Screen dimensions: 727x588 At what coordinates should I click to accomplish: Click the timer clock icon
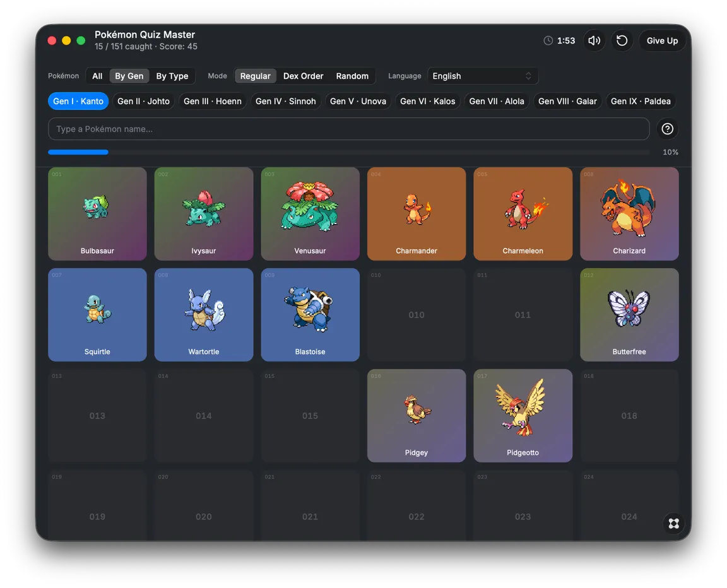point(548,41)
